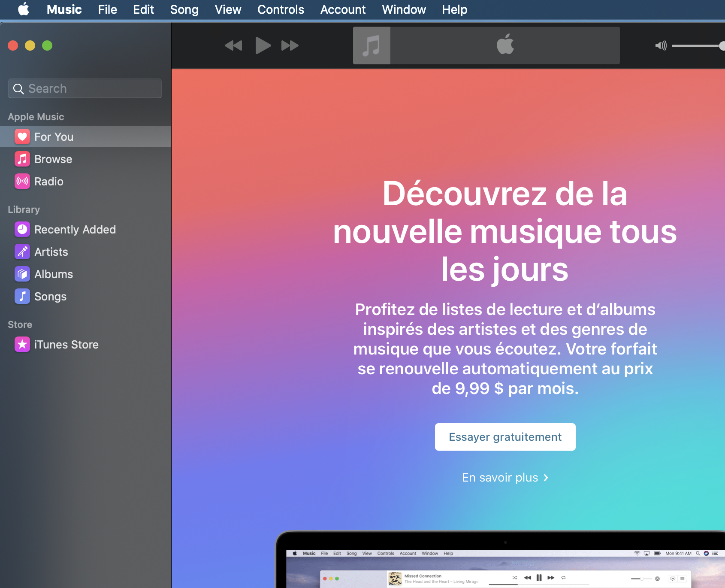Play the current track
Viewport: 725px width, 588px height.
(x=263, y=45)
